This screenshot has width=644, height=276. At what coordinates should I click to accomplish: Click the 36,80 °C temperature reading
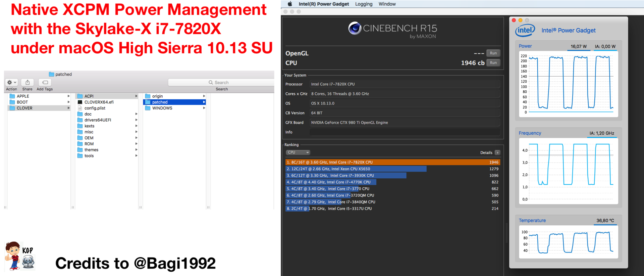[x=605, y=220]
